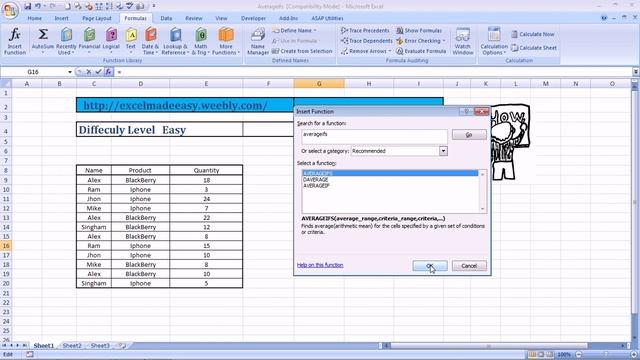Open the Insert tab
This screenshot has height=360, width=640.
pos(61,18)
